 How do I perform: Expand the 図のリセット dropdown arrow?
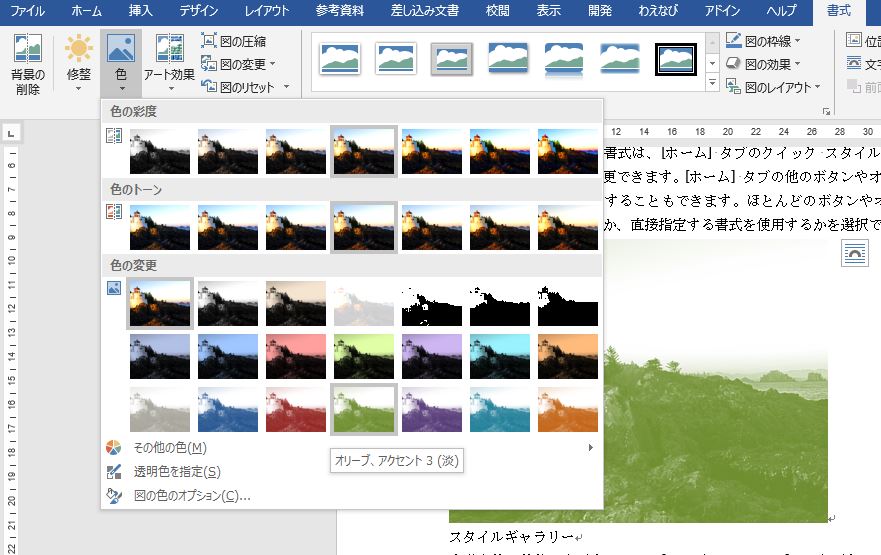point(287,87)
